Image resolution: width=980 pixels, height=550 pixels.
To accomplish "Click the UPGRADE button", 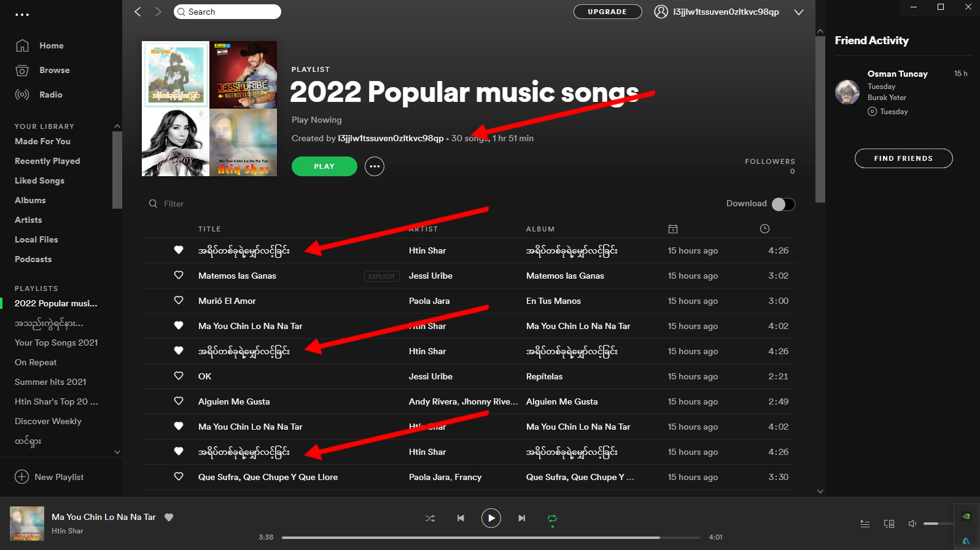I will (607, 12).
